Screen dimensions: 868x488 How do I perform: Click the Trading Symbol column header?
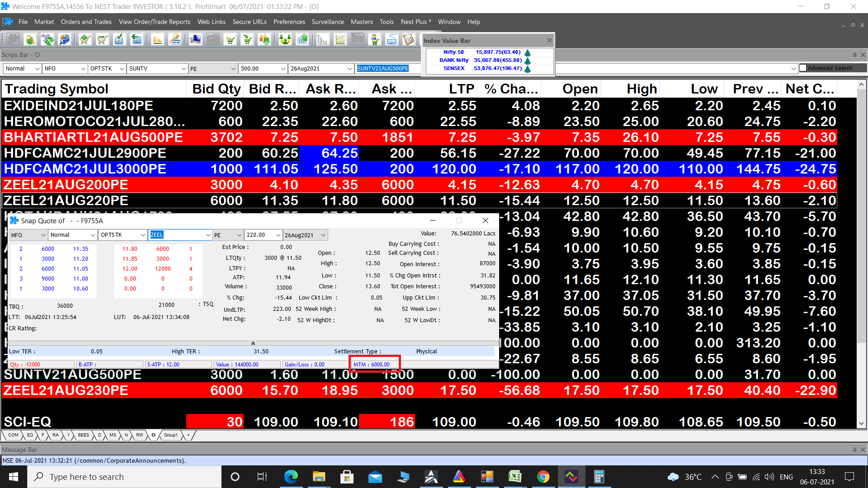pyautogui.click(x=94, y=89)
